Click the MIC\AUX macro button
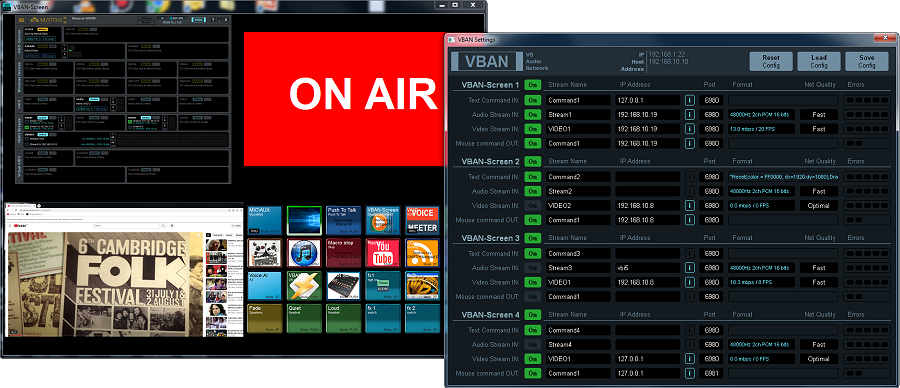900x388 pixels. [x=264, y=220]
